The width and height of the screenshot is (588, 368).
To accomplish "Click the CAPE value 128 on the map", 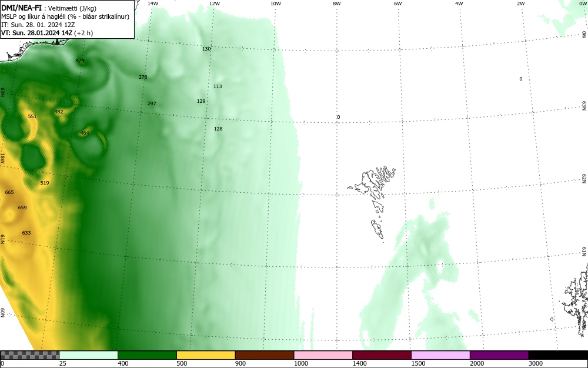I will (218, 129).
